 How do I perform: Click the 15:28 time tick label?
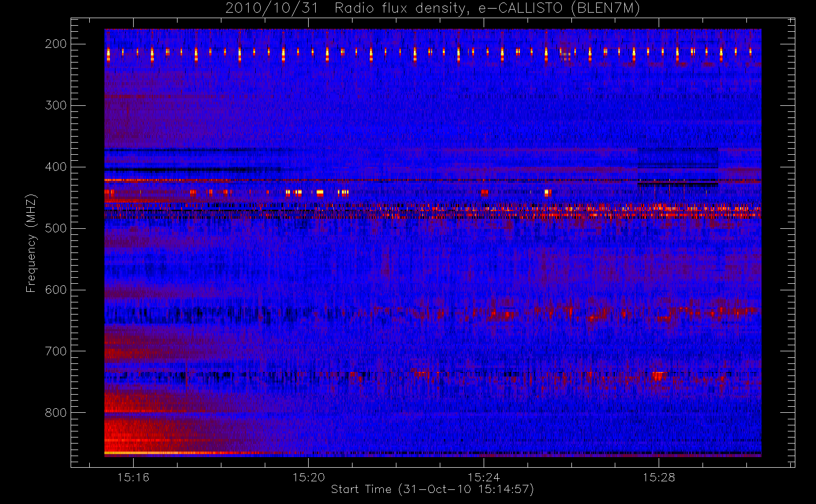659,477
